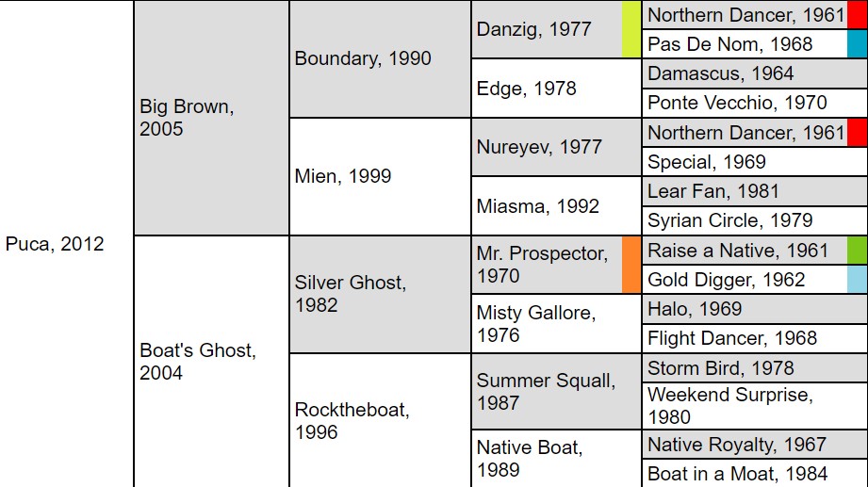Choose Summer Squall, 1987 cell

click(556, 391)
